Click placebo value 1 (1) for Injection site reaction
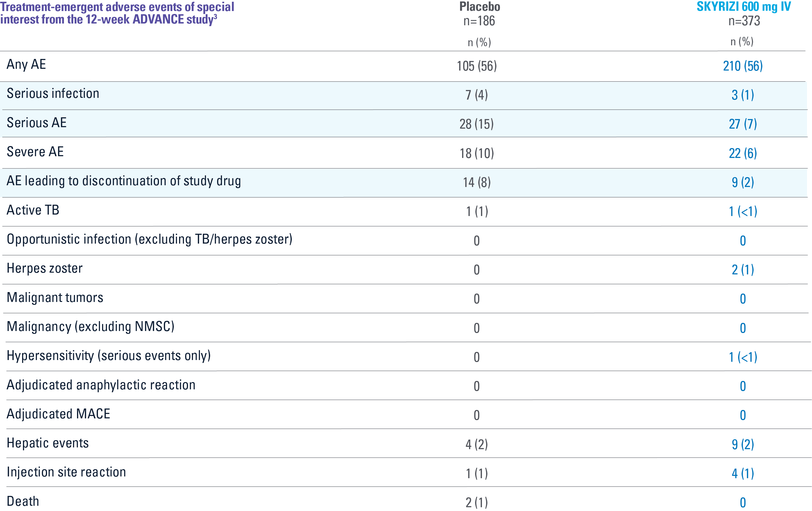The image size is (812, 511). [477, 474]
